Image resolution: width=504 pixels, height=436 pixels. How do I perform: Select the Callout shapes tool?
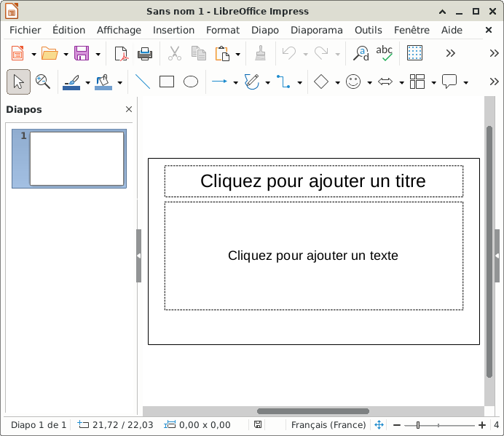[449, 82]
